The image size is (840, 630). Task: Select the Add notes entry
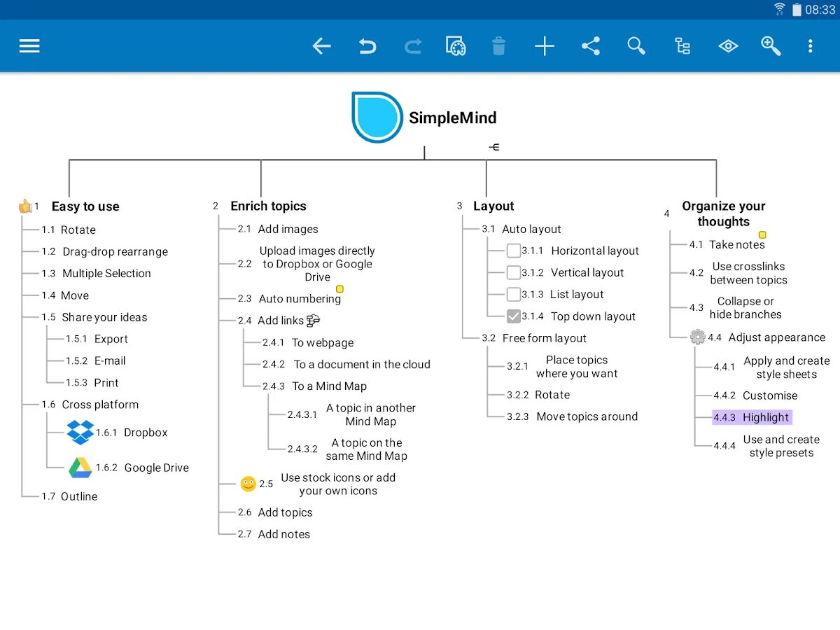283,534
